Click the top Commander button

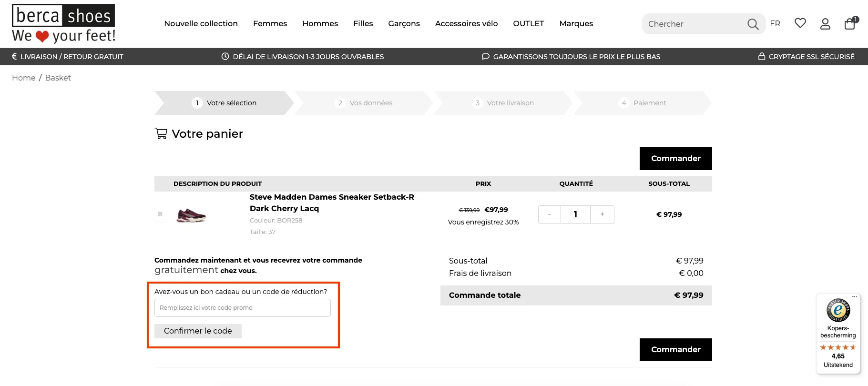pos(675,159)
